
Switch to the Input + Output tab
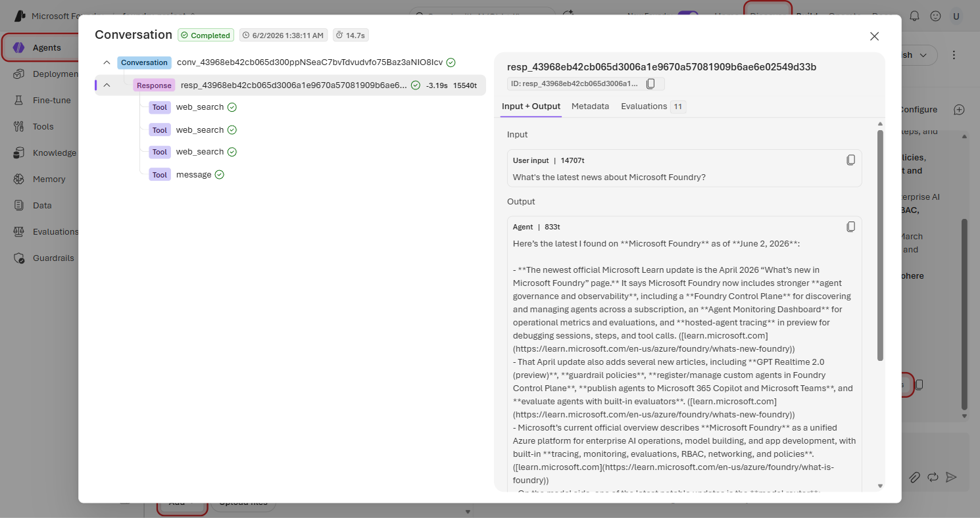[x=531, y=106]
